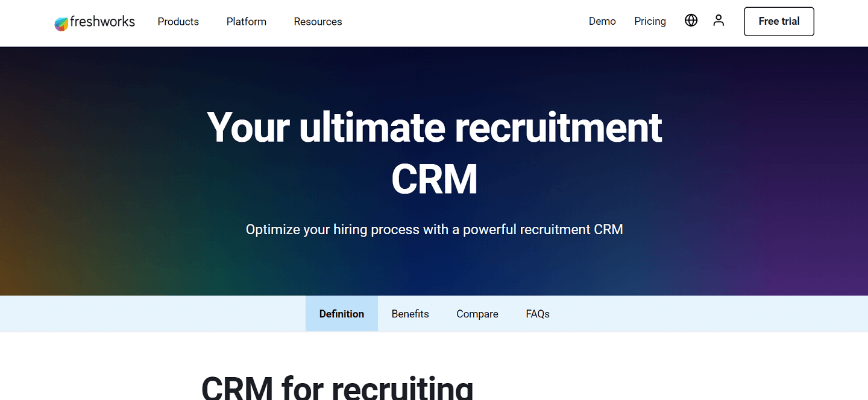Start a Free trial
This screenshot has width=868, height=400.
(x=779, y=21)
